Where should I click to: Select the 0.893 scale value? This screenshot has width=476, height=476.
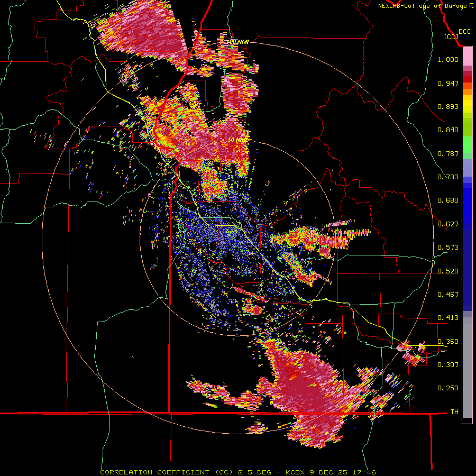(x=448, y=106)
